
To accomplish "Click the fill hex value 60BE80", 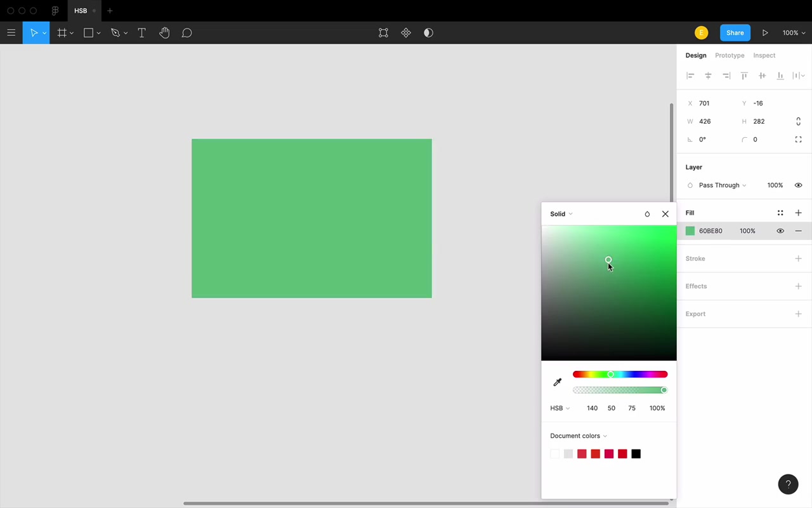I will 710,231.
